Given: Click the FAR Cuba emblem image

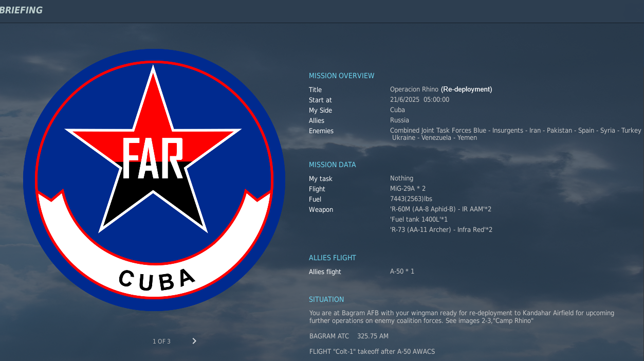Looking at the screenshot, I should click(x=154, y=180).
